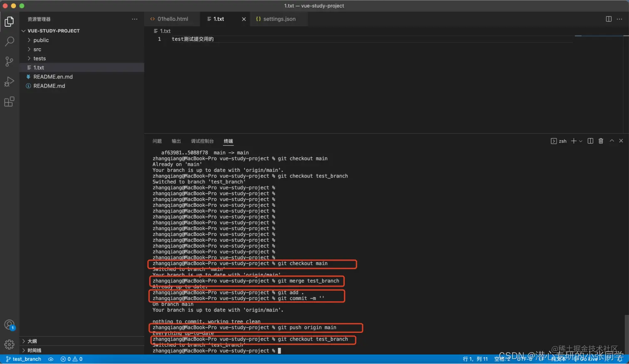
Task: Click line 1 text in editor
Action: (193, 39)
